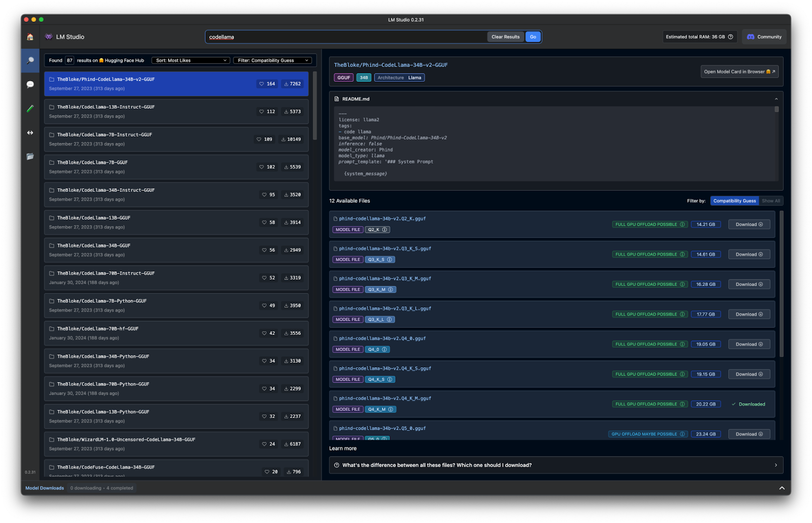Click the Go search button
The image size is (812, 523).
coord(533,37)
